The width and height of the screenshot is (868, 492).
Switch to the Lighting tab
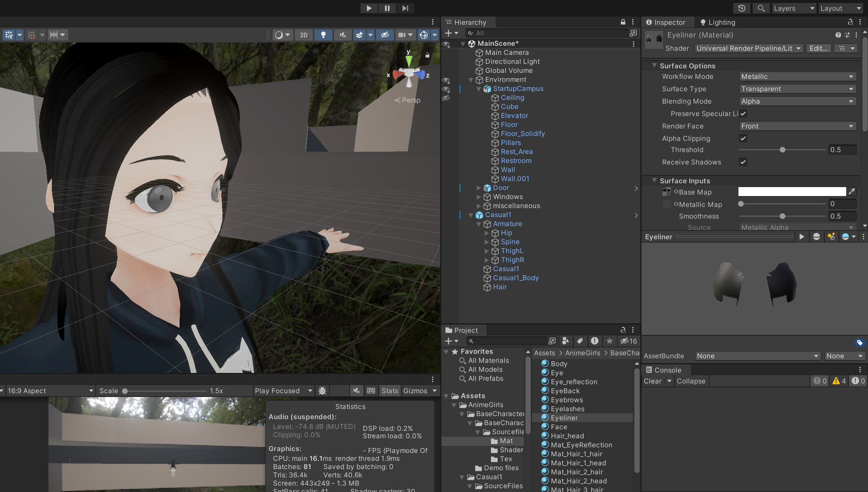[717, 23]
